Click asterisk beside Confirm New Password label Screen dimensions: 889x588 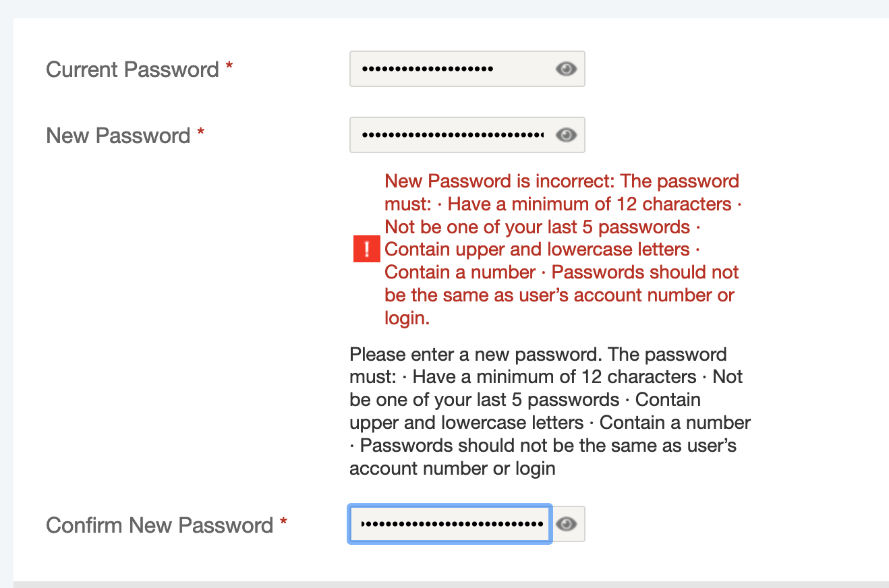tap(283, 523)
